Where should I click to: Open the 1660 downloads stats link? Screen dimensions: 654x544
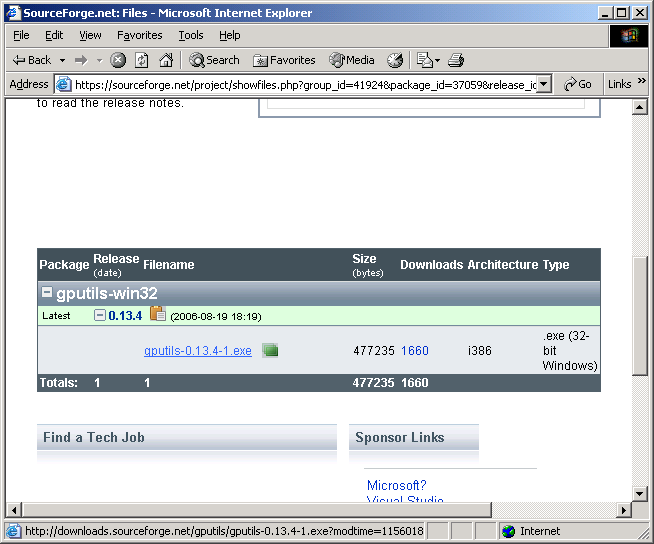point(415,351)
